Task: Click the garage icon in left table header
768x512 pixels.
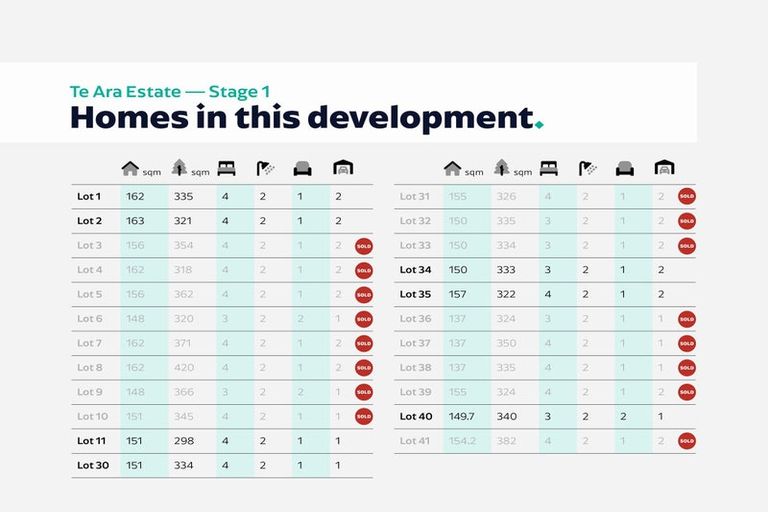Action: pyautogui.click(x=342, y=168)
